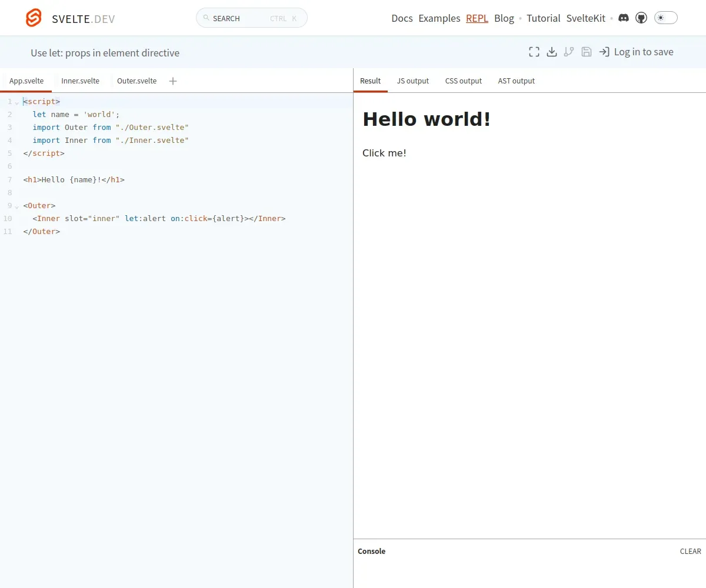Screen dimensions: 706x588
Task: Click the search input box
Action: [251, 18]
